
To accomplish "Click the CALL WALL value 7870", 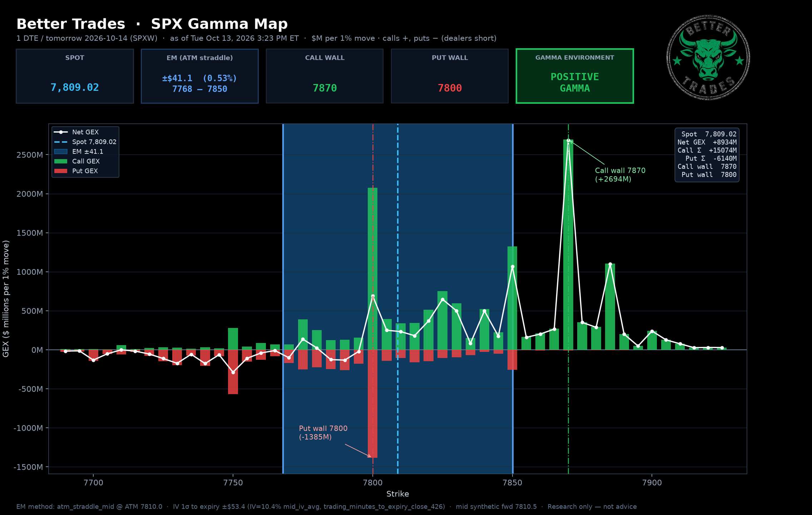I will tap(325, 88).
